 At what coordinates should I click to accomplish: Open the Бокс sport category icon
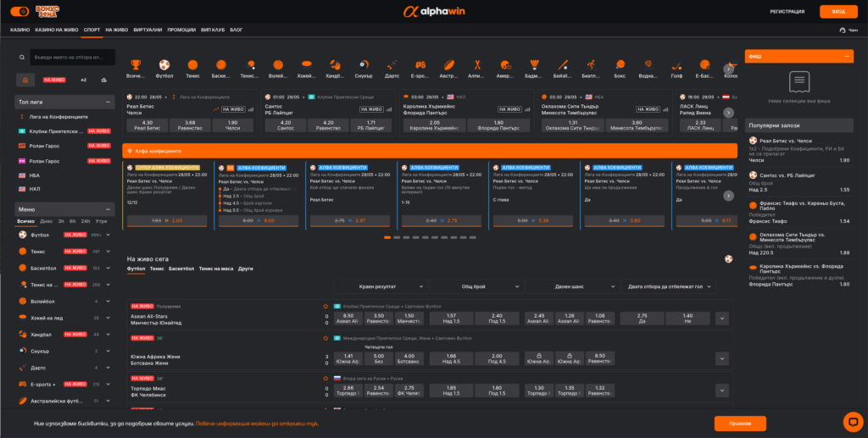[x=620, y=65]
